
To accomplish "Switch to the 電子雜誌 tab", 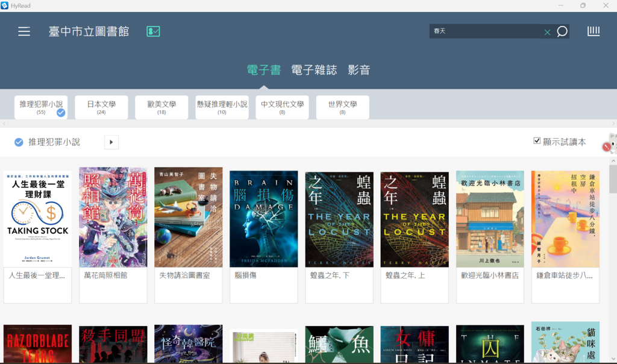I will [314, 70].
